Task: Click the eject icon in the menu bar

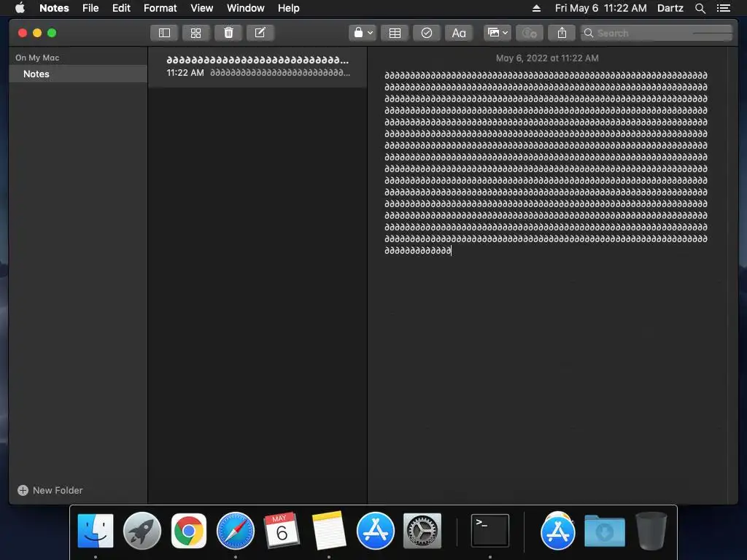Action: click(536, 8)
